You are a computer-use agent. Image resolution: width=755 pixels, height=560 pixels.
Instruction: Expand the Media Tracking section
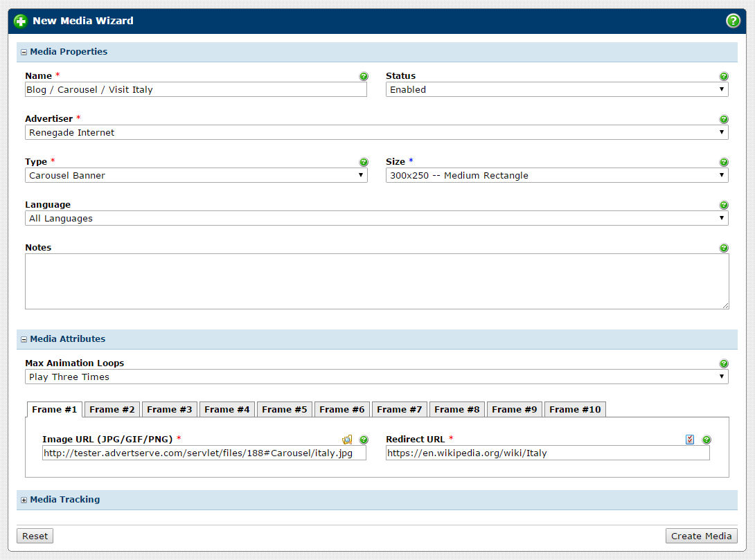pos(24,500)
